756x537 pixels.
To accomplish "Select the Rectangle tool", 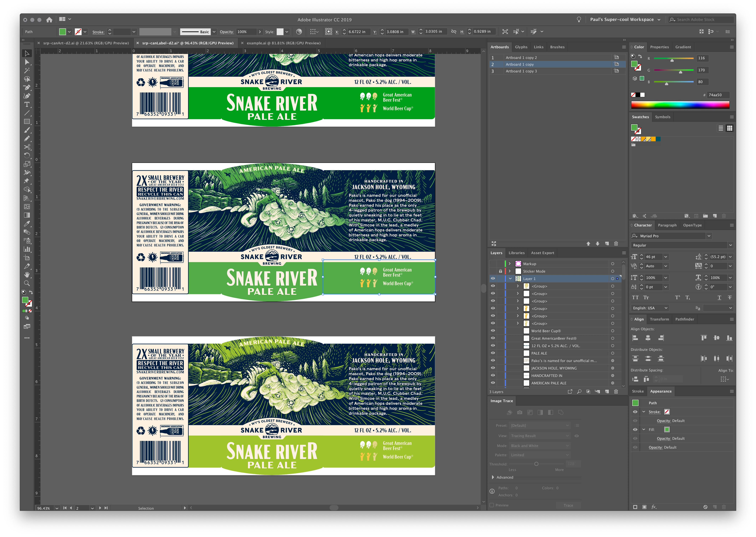I will click(x=27, y=122).
